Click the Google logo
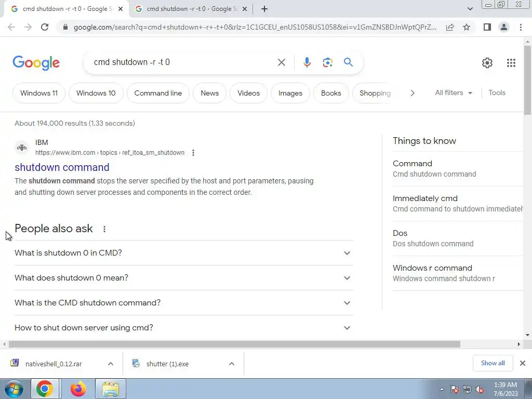 click(x=36, y=63)
